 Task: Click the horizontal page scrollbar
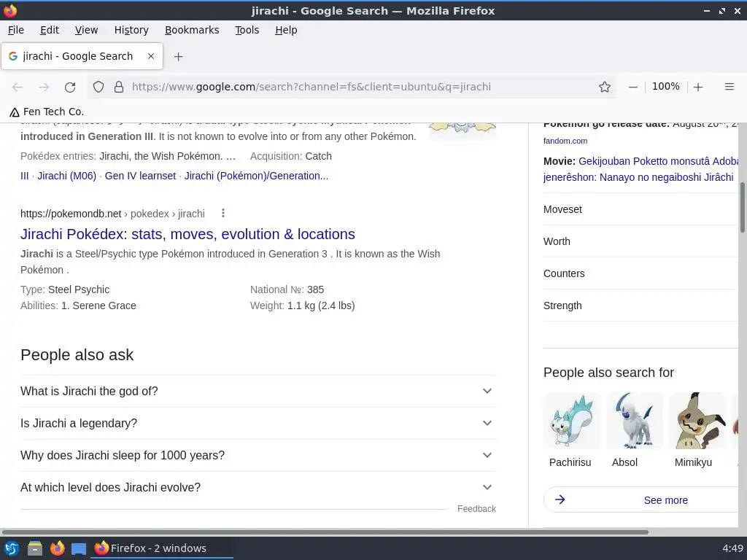tap(325, 532)
